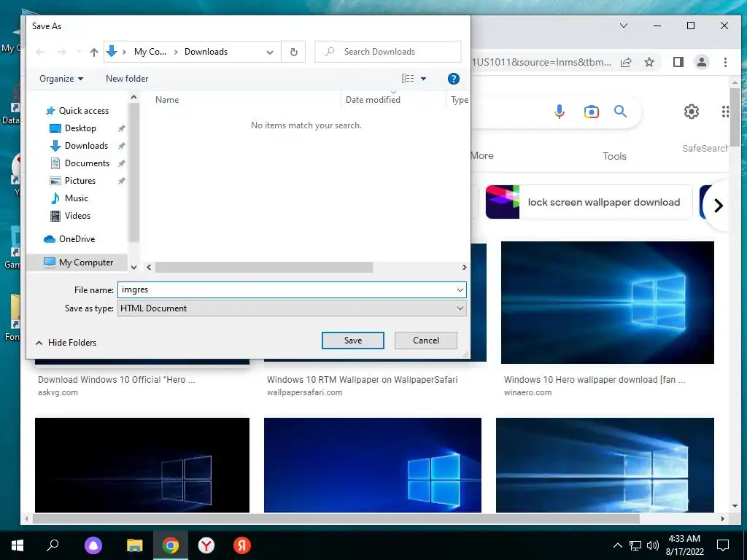747x560 pixels.
Task: Open the Organize menu
Action: [61, 79]
